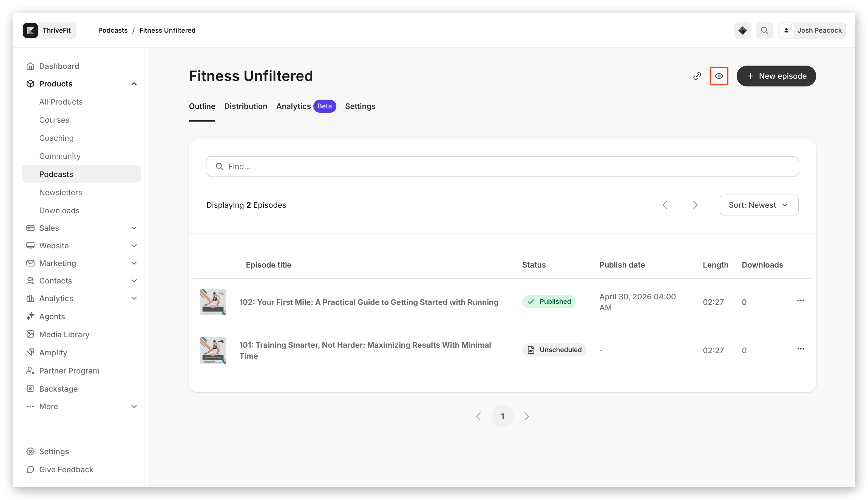This screenshot has width=868, height=500.
Task: Open the global search magnifier icon
Action: tap(764, 30)
